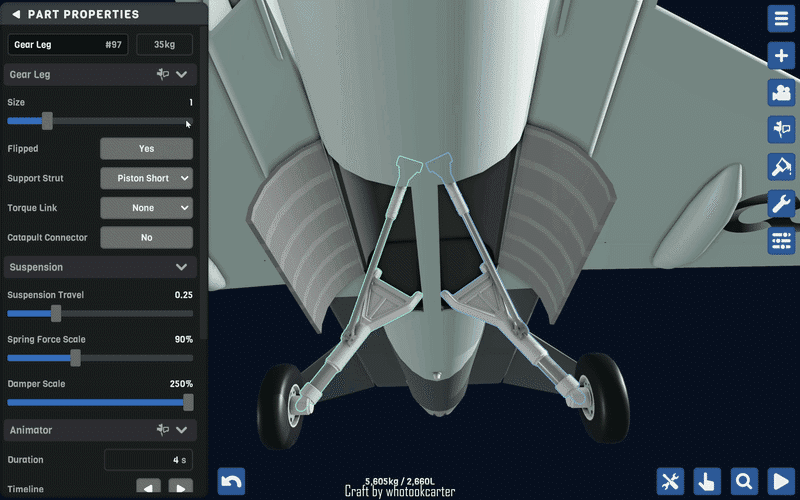Adjust the Damper Scale slider
800x500 pixels.
click(x=188, y=402)
